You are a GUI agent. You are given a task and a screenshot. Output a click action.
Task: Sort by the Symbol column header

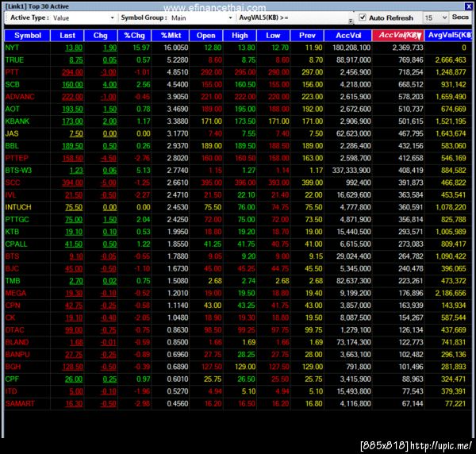[28, 36]
